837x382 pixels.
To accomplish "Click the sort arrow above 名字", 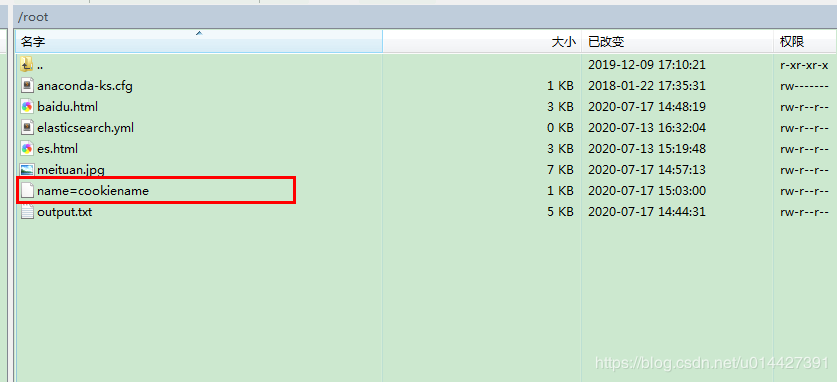I will (x=200, y=33).
